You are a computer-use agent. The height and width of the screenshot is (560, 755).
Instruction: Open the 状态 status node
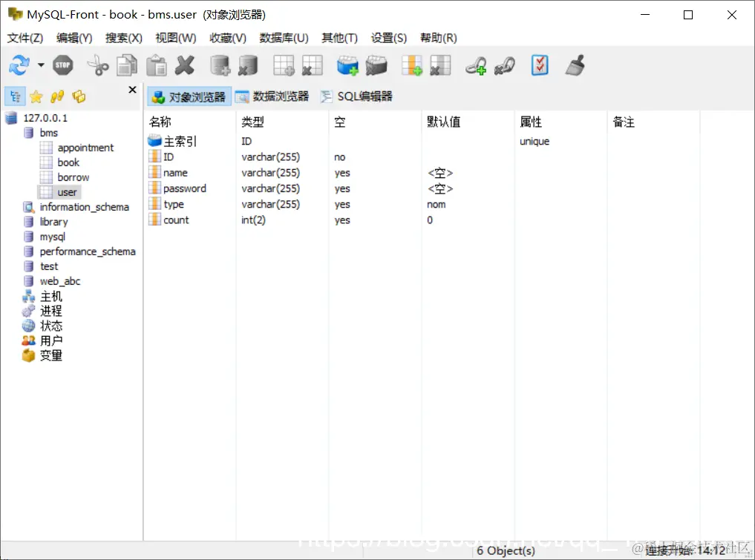[x=51, y=326]
